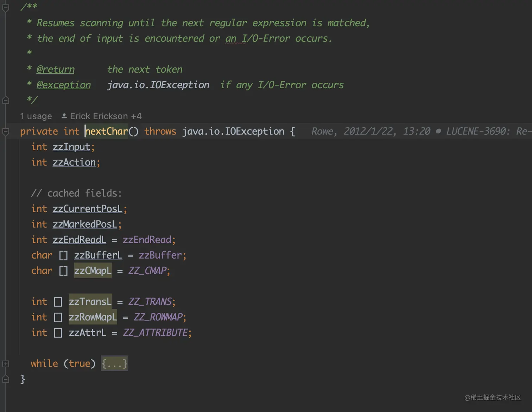The width and height of the screenshot is (532, 412).
Task: Click the zzRowMapL highlighted identifier
Action: 93,317
